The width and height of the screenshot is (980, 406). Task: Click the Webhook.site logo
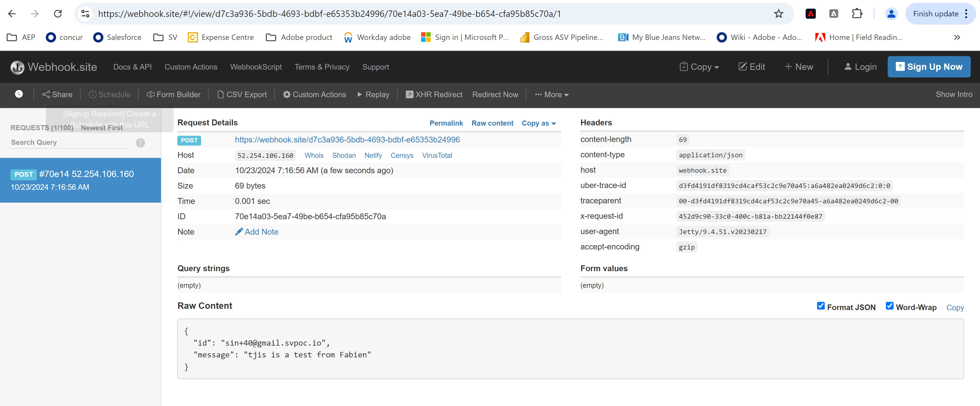[x=54, y=67]
